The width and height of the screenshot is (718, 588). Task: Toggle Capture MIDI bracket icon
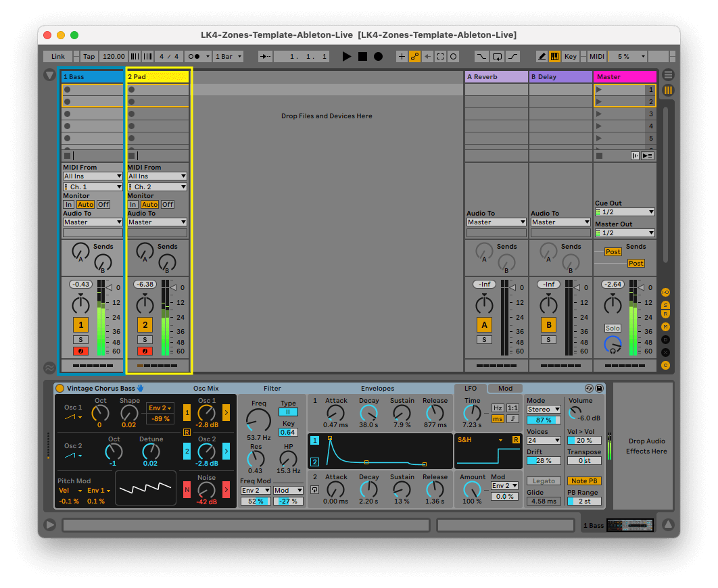pyautogui.click(x=440, y=56)
